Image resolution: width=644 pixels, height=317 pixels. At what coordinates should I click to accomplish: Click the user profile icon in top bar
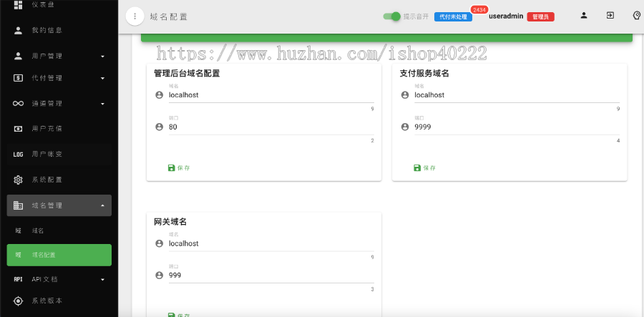[x=584, y=16]
